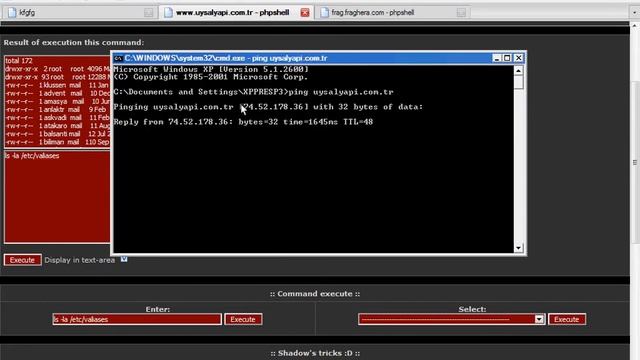Screen dimensions: 640x360
Task: Click the 'amasya' file row in result
Action: pos(57,101)
